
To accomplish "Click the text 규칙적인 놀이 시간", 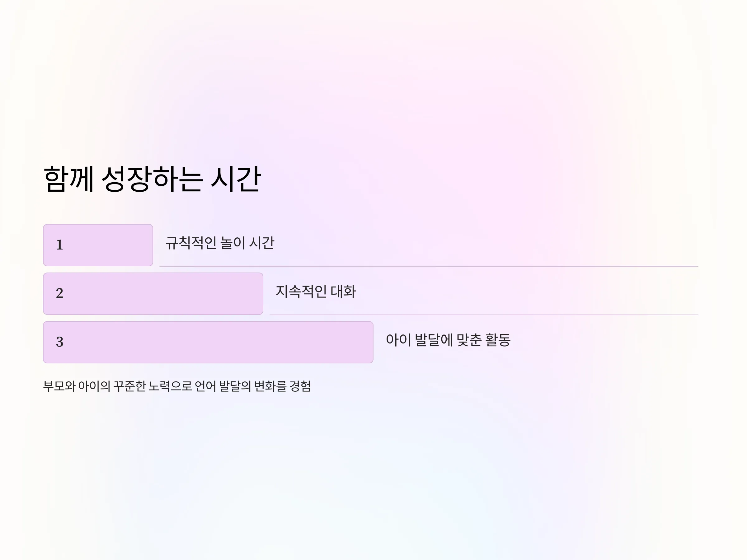I will point(220,243).
